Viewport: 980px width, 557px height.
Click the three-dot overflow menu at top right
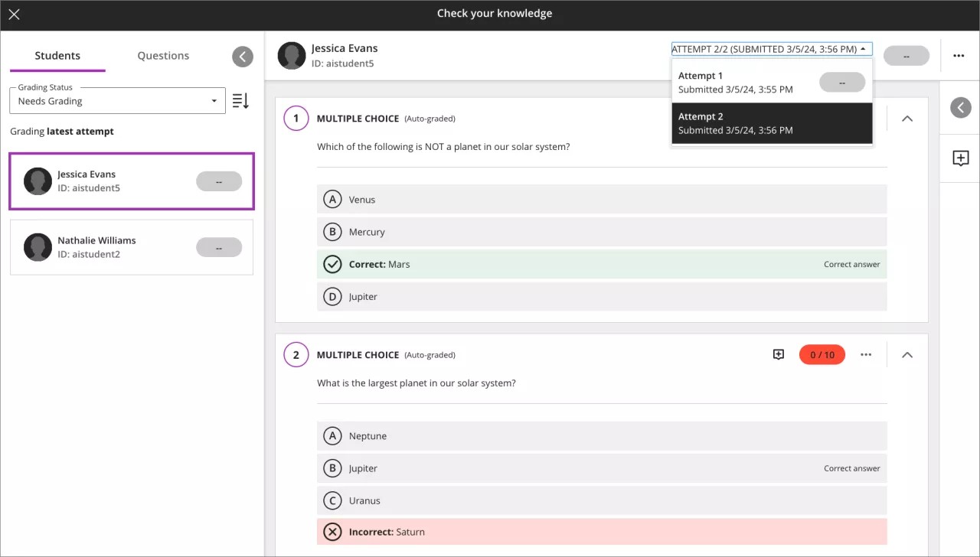coord(959,55)
